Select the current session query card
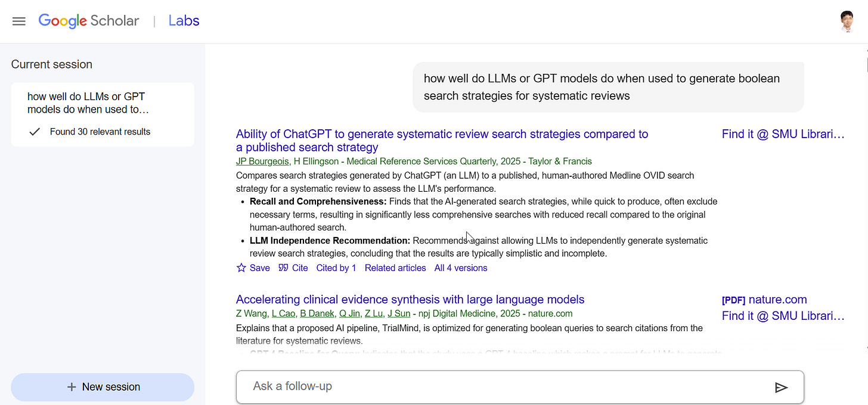Image resolution: width=868 pixels, height=405 pixels. (x=103, y=114)
